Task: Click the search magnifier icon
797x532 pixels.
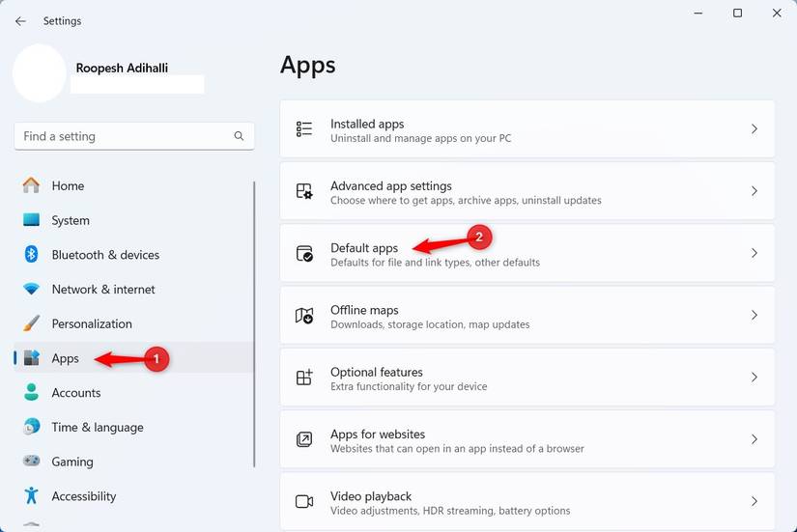Action: (x=239, y=136)
